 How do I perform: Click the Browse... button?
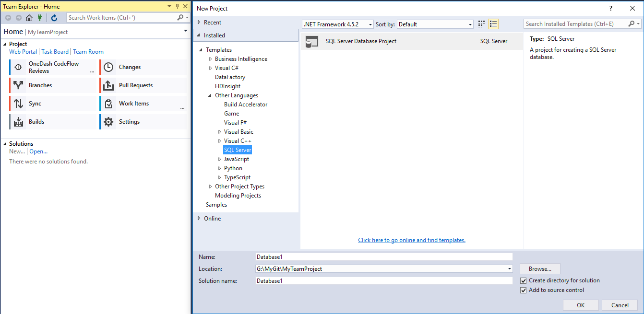coord(540,269)
